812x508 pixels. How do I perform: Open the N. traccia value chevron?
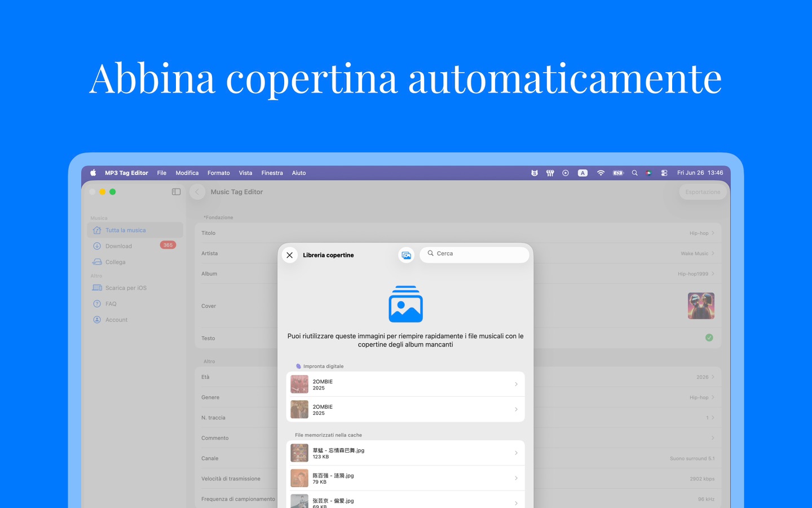pyautogui.click(x=713, y=418)
